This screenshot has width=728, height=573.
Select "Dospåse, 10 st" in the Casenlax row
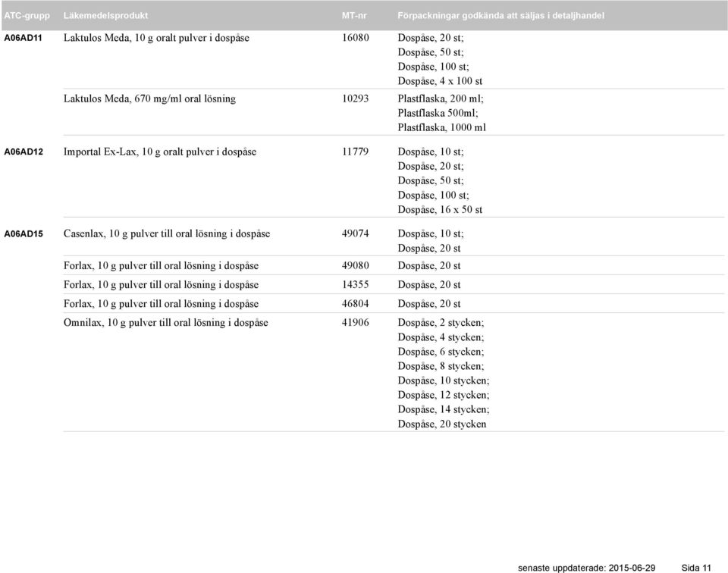point(431,234)
